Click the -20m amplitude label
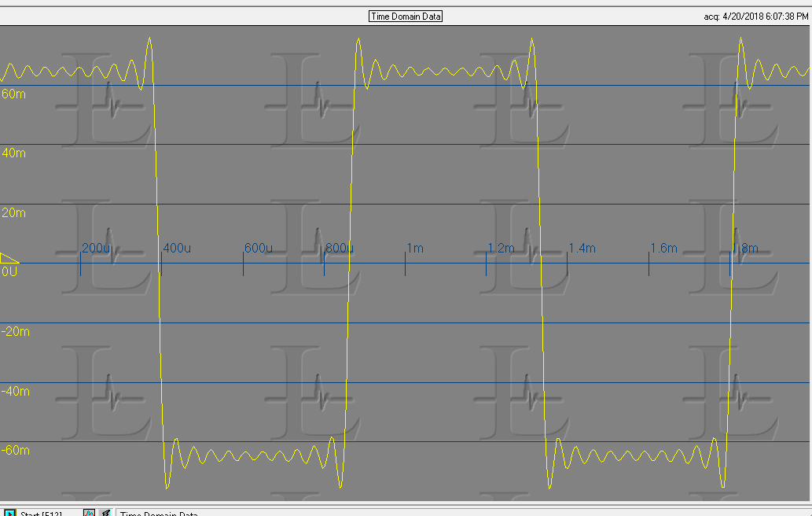The width and height of the screenshot is (812, 516). 16,332
